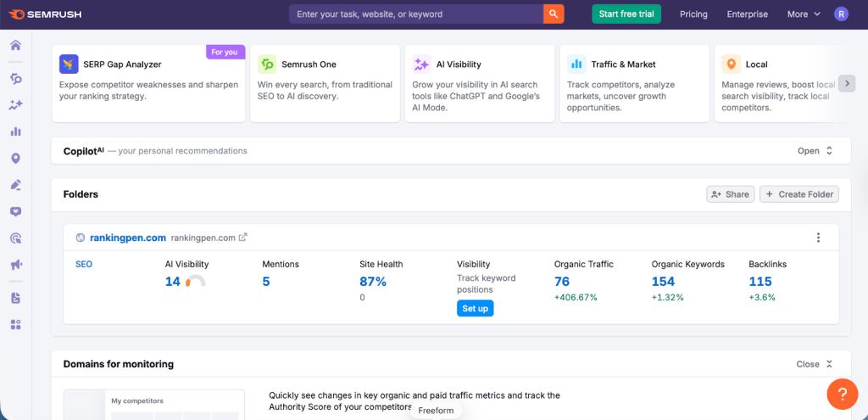This screenshot has width=868, height=420.
Task: Select the location pin icon in sidebar
Action: pos(15,159)
